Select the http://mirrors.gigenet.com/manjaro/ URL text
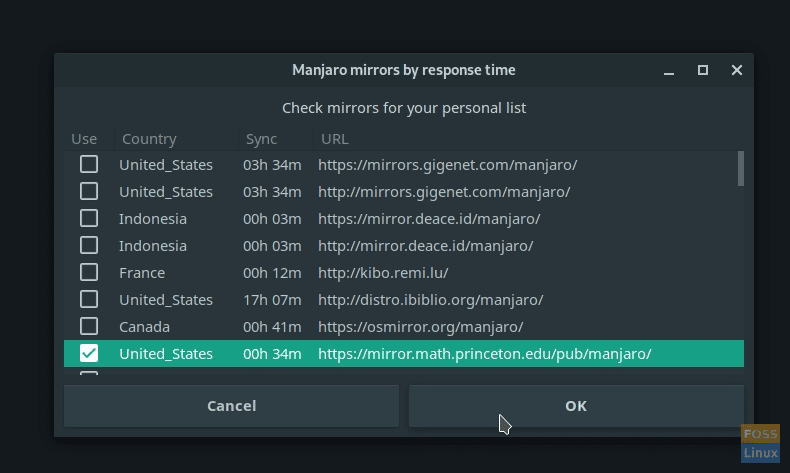Viewport: 790px width, 473px height. click(x=444, y=192)
